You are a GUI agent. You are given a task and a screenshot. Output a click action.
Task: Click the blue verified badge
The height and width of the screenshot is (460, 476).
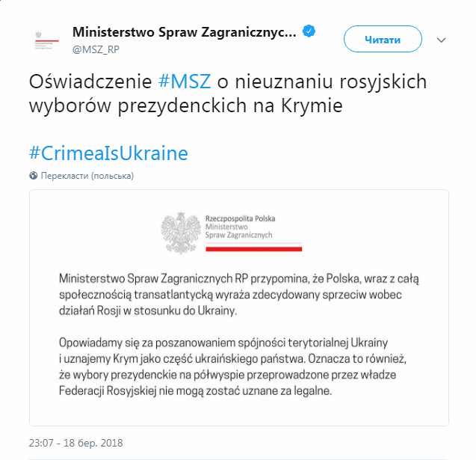pyautogui.click(x=309, y=31)
